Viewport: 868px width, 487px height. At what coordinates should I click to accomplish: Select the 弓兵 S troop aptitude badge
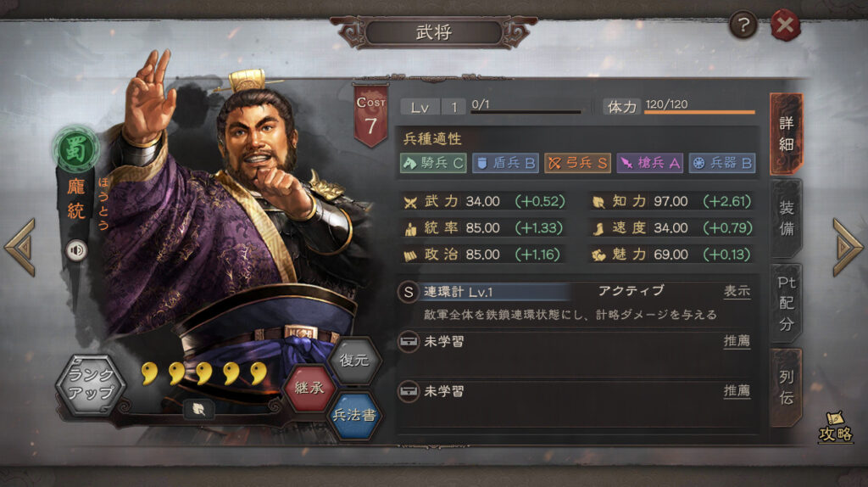577,163
